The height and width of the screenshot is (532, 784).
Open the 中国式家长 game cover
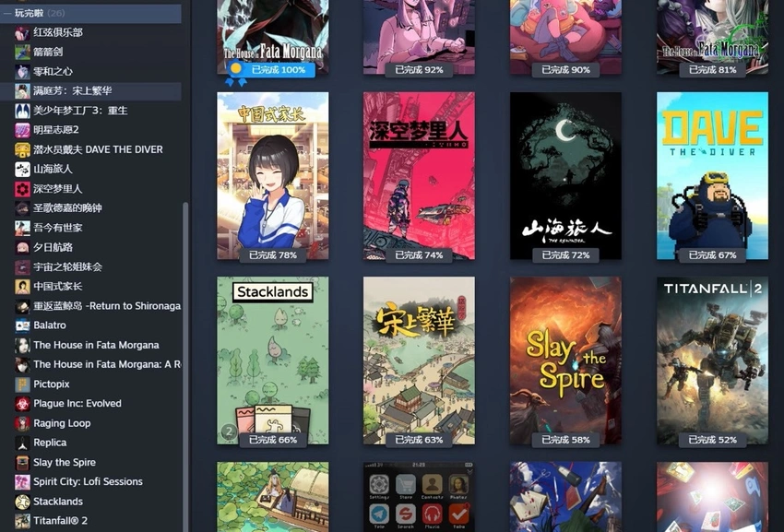tap(273, 175)
